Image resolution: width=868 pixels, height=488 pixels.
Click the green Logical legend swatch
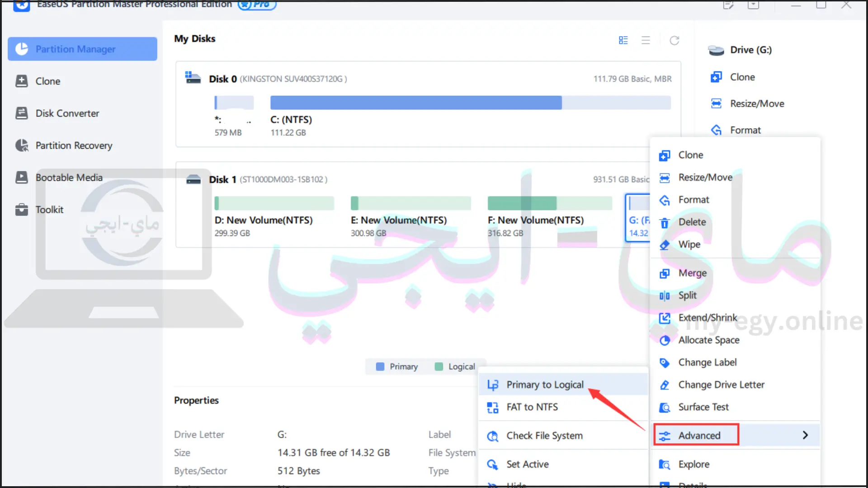point(439,366)
